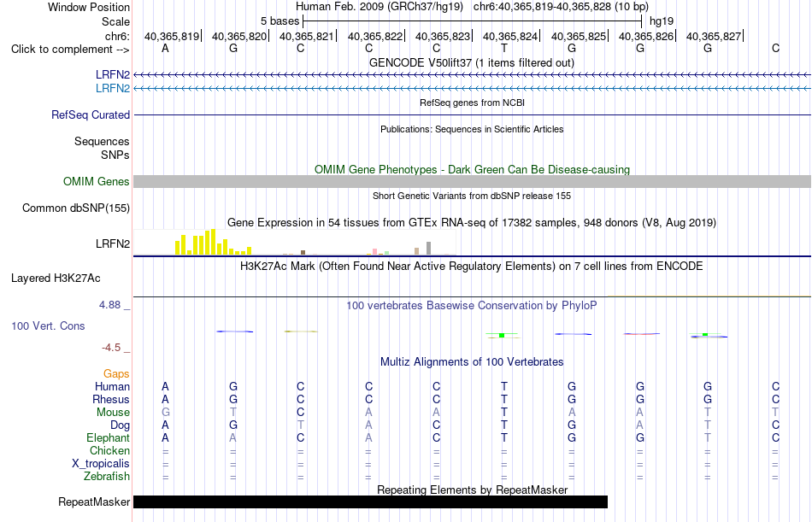Click the -4.5 PhyloP lower scale value
This screenshot has height=522, width=812.
tap(111, 348)
